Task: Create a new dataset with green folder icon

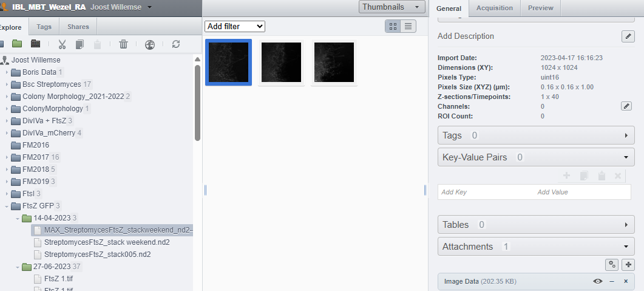Action: pyautogui.click(x=17, y=44)
